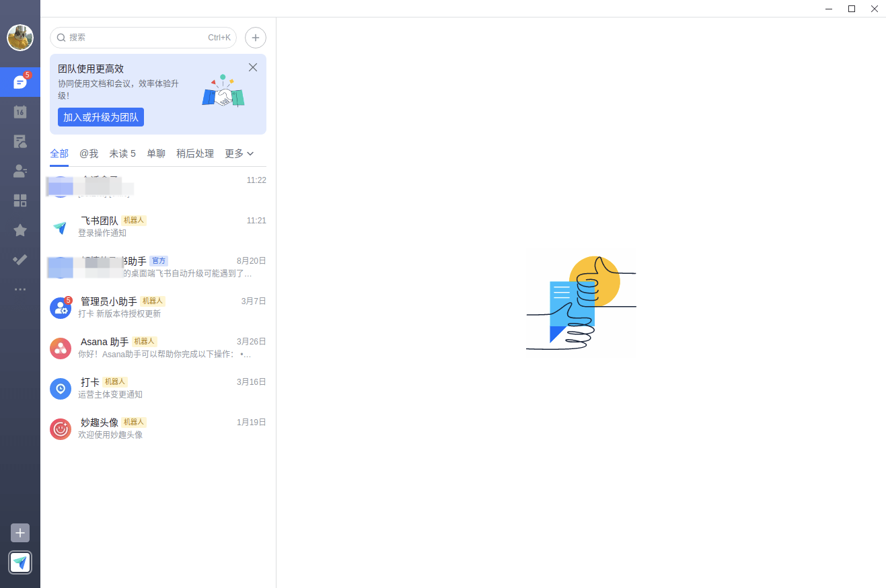Open the Workplace apps grid icon
This screenshot has width=886, height=588.
[x=20, y=200]
